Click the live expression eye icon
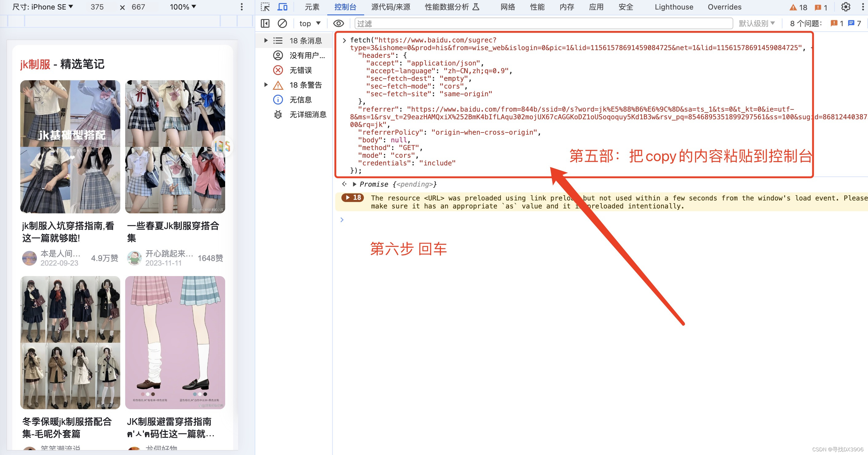The height and width of the screenshot is (455, 868). pos(338,23)
